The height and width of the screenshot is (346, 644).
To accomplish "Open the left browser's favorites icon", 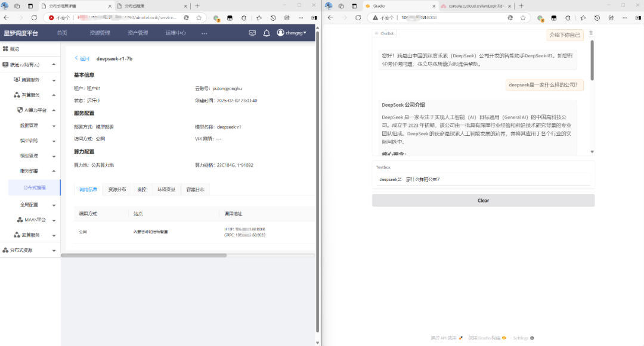I will click(259, 18).
